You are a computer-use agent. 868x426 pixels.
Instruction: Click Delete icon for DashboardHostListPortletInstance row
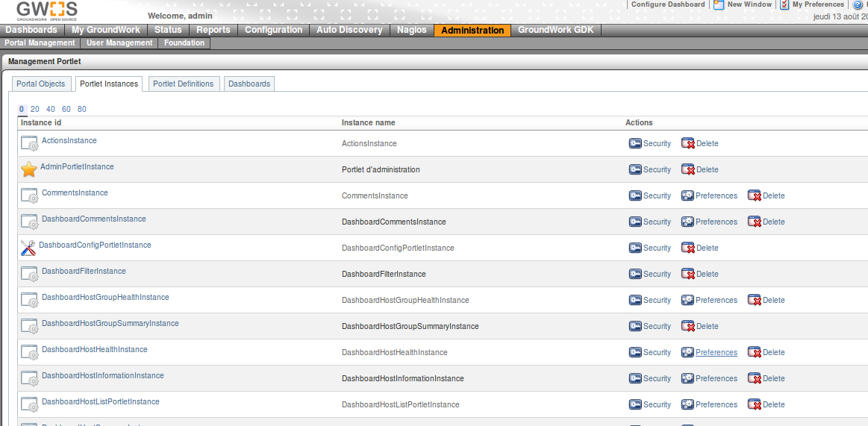pos(755,404)
